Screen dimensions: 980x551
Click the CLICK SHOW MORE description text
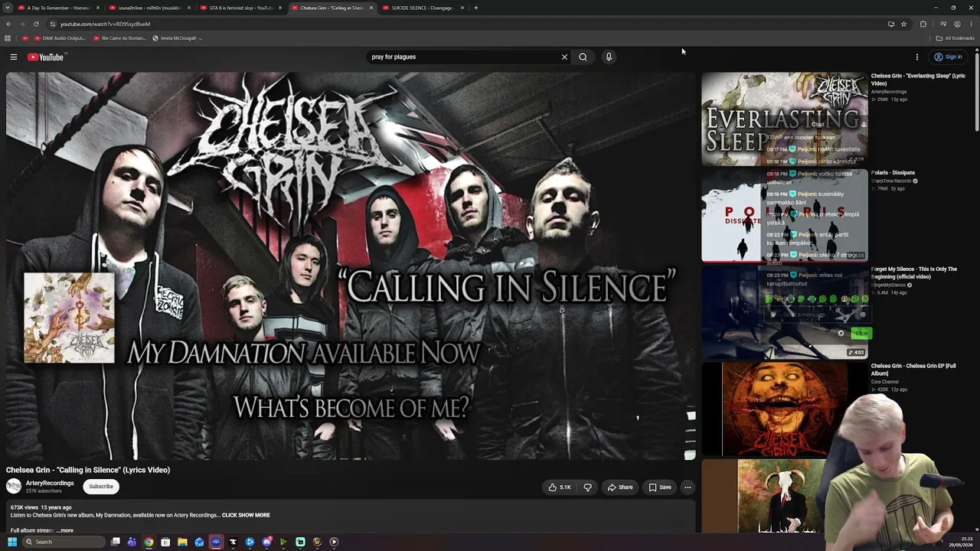tap(246, 515)
